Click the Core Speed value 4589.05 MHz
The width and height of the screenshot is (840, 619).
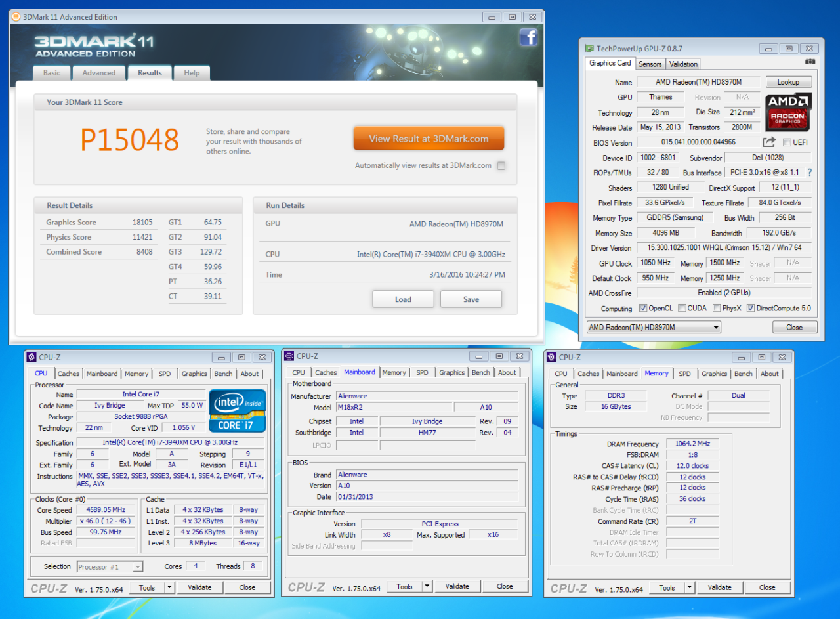105,510
